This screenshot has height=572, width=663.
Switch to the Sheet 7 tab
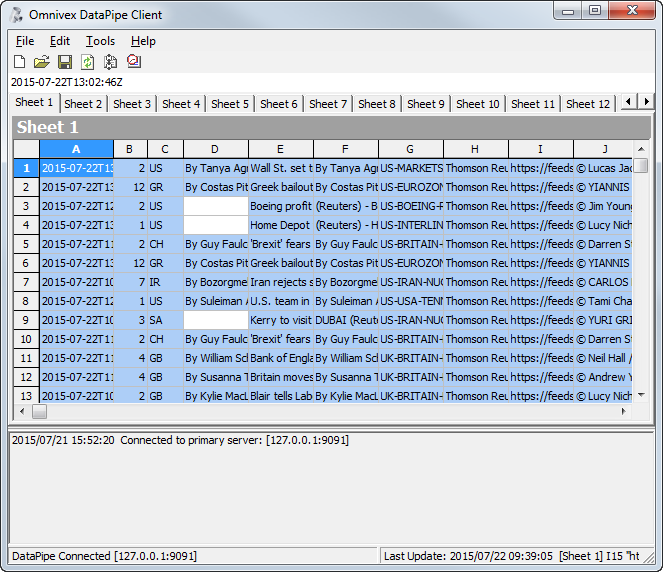tap(328, 104)
